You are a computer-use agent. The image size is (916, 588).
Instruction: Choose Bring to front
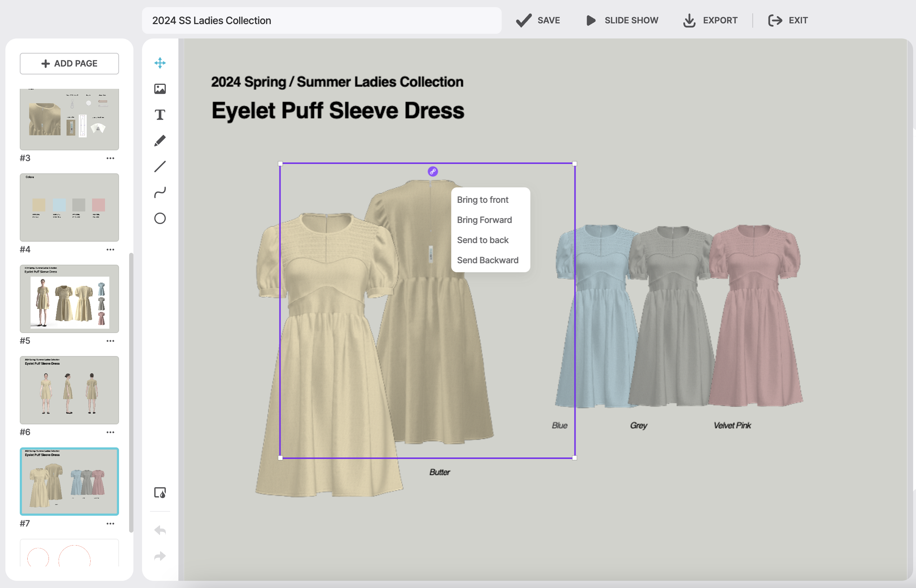pos(483,200)
